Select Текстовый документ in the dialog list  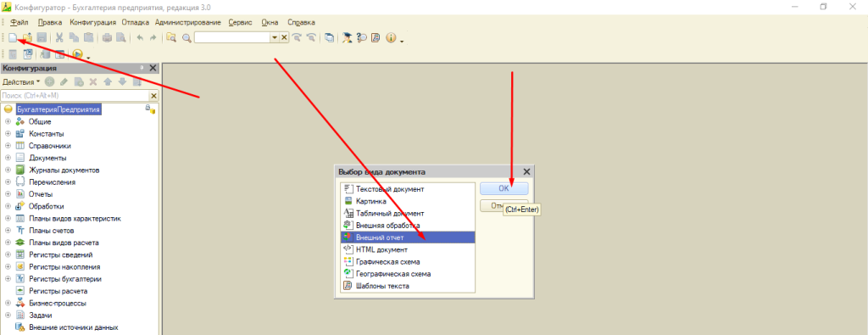(x=408, y=189)
